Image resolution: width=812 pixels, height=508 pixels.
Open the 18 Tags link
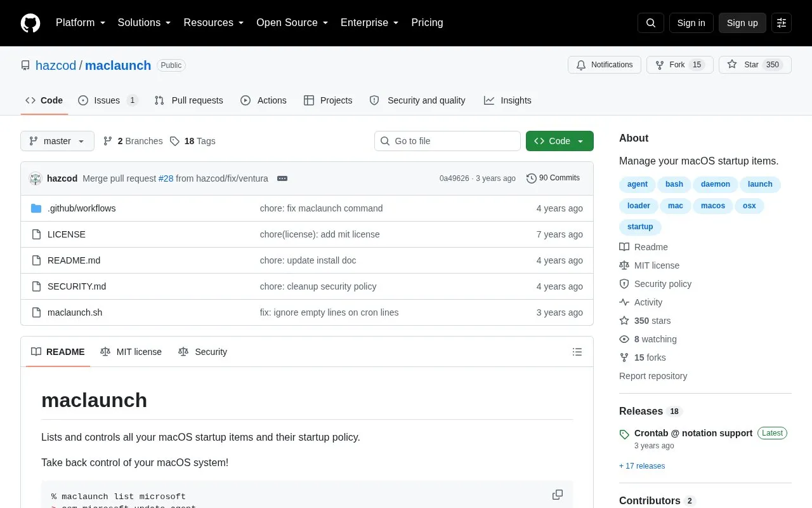click(193, 141)
